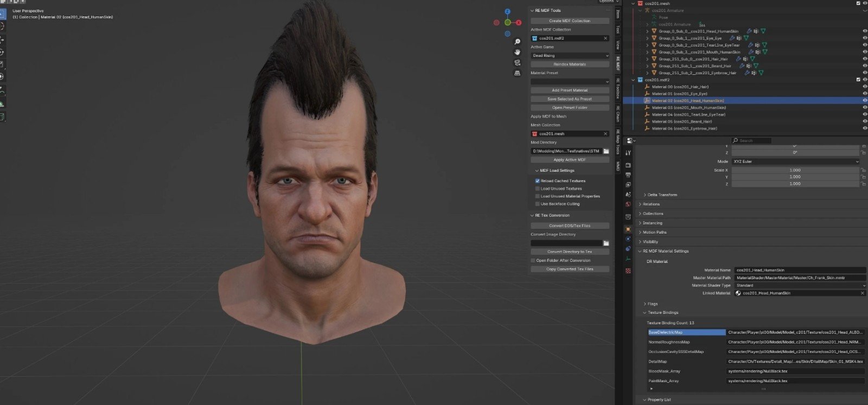Click the properties Search field
The width and height of the screenshot is (868, 405).
pos(751,140)
